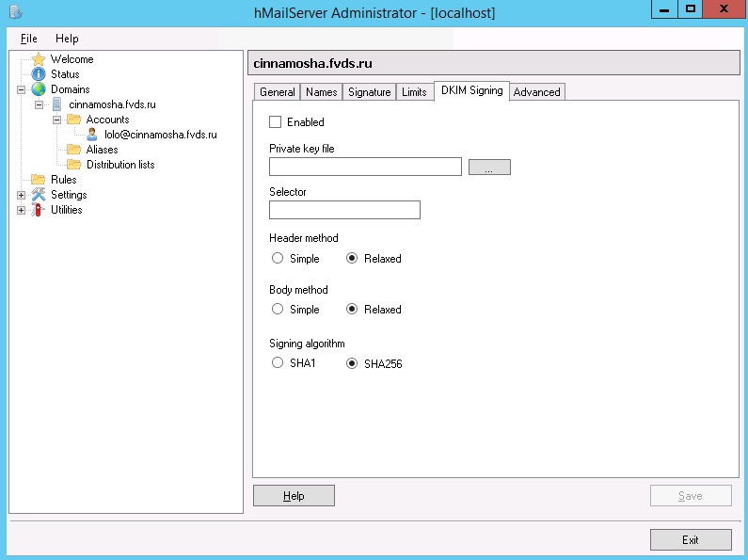Switch to the DKIM Signing tab

(x=471, y=90)
